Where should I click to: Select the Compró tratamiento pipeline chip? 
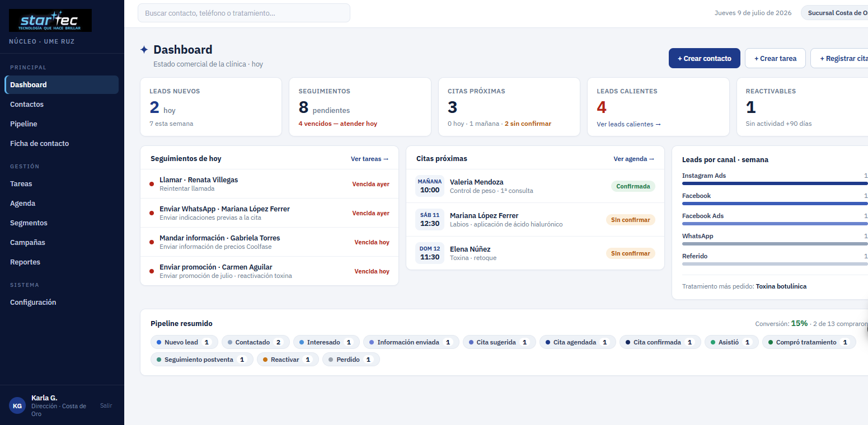[809, 342]
